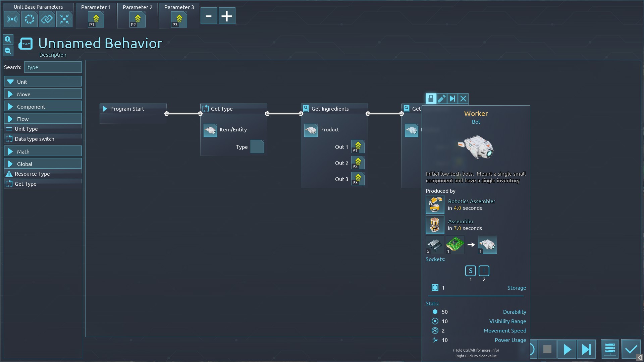The width and height of the screenshot is (644, 362).
Task: Click the pencil edit icon above tooltip
Action: pos(441,99)
